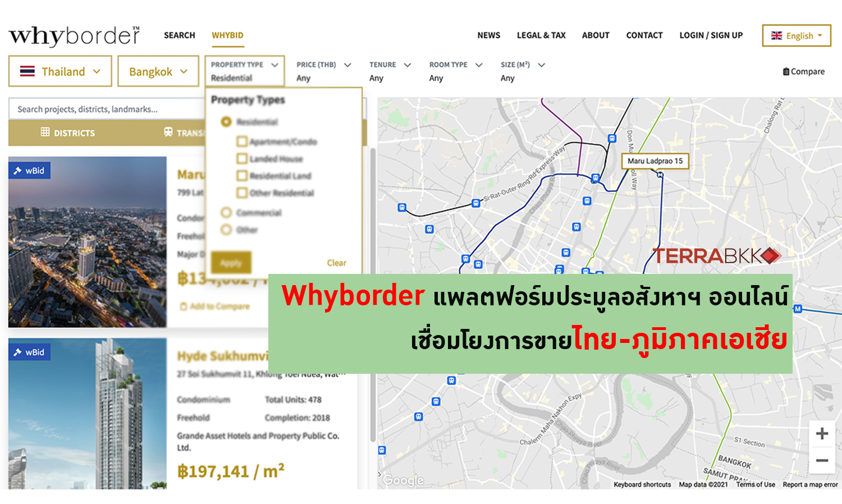Click the listings panel scrollbar
The image size is (842, 504).
(373, 295)
